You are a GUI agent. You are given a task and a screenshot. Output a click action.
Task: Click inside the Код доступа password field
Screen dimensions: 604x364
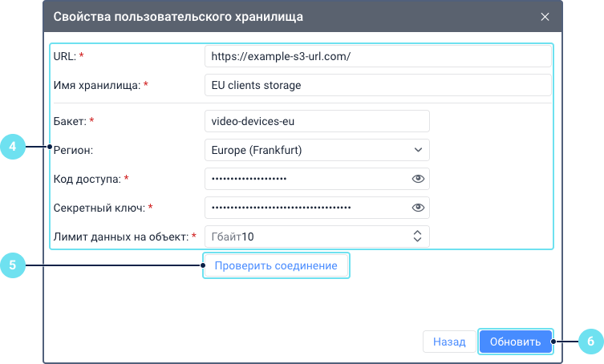tap(305, 179)
